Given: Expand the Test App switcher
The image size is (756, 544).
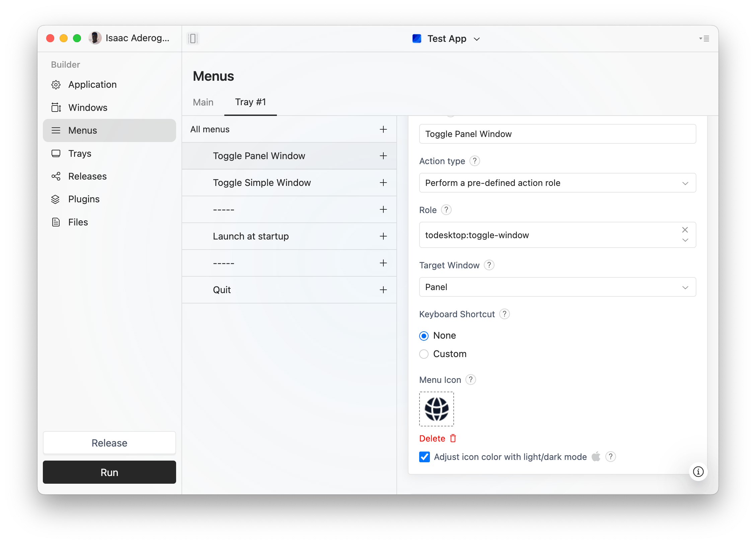Looking at the screenshot, I should (477, 39).
